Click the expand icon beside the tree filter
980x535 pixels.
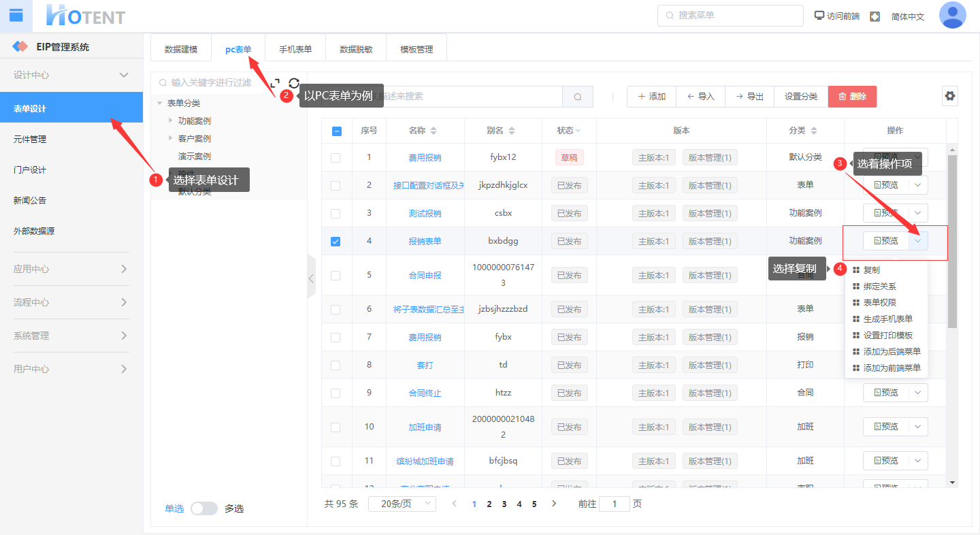tap(275, 83)
